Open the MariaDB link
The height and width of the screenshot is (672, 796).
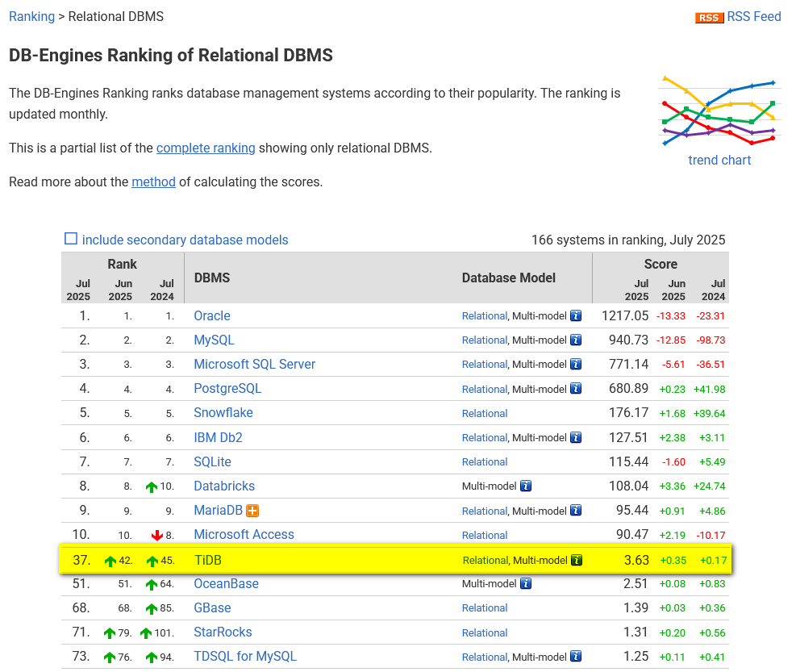219,511
